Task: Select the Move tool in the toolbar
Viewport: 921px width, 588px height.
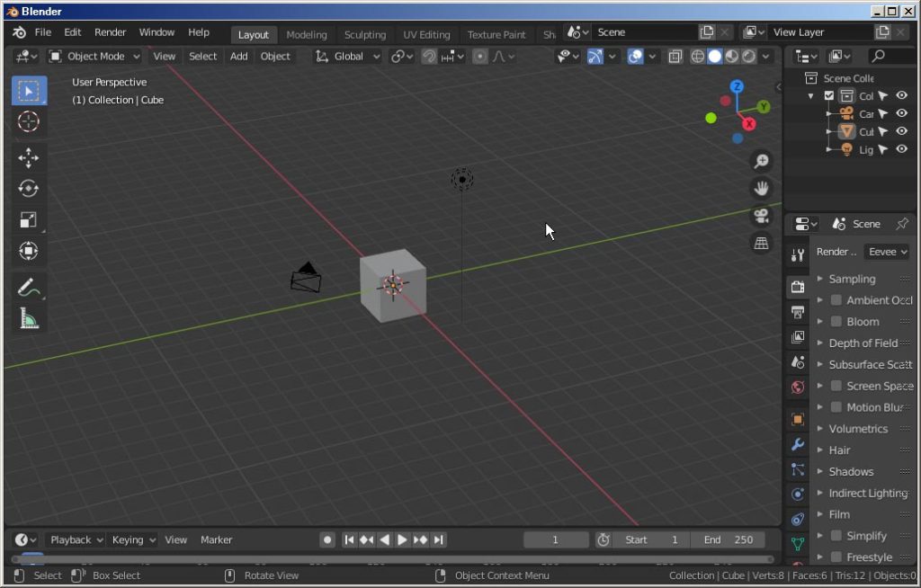Action: click(x=28, y=156)
